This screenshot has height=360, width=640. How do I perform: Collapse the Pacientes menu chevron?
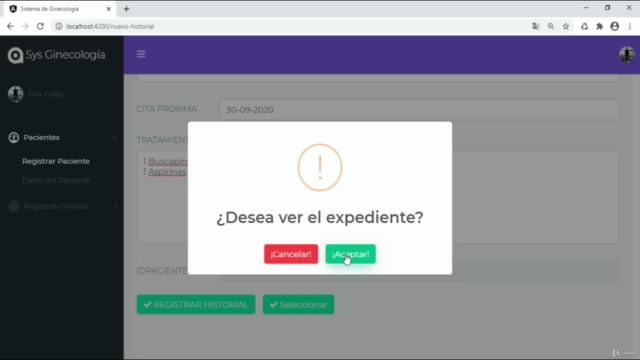point(115,138)
